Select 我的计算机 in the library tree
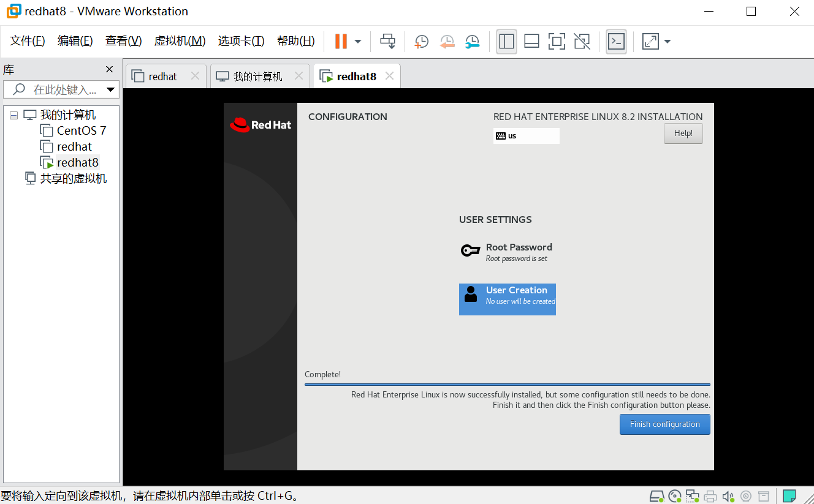This screenshot has height=504, width=814. pos(68,115)
